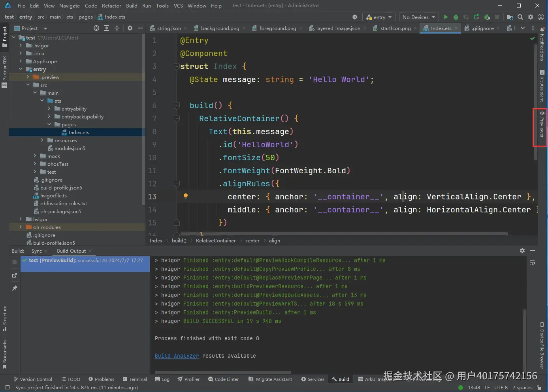
Task: Click the Search Everywhere magnifier icon
Action: (520, 17)
